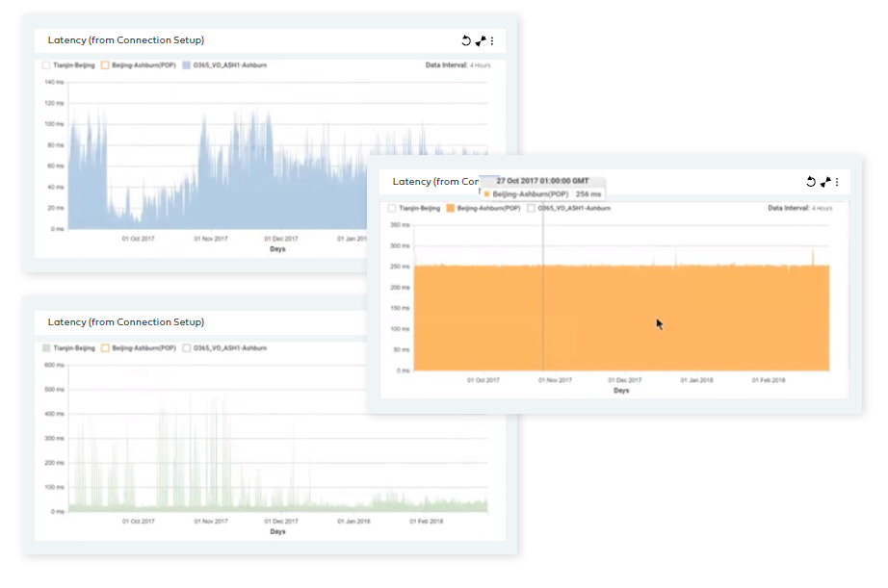Refresh the blue latency chart panel
The width and height of the screenshot is (888, 588).
466,40
